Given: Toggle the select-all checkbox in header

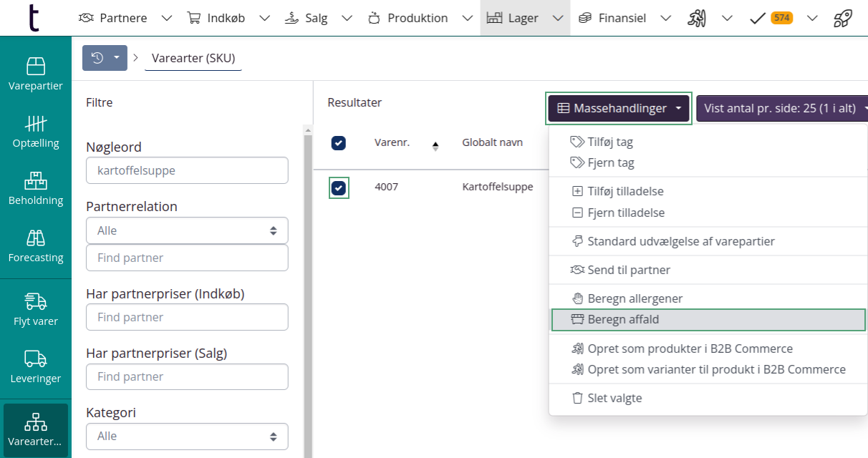Looking at the screenshot, I should click(339, 143).
